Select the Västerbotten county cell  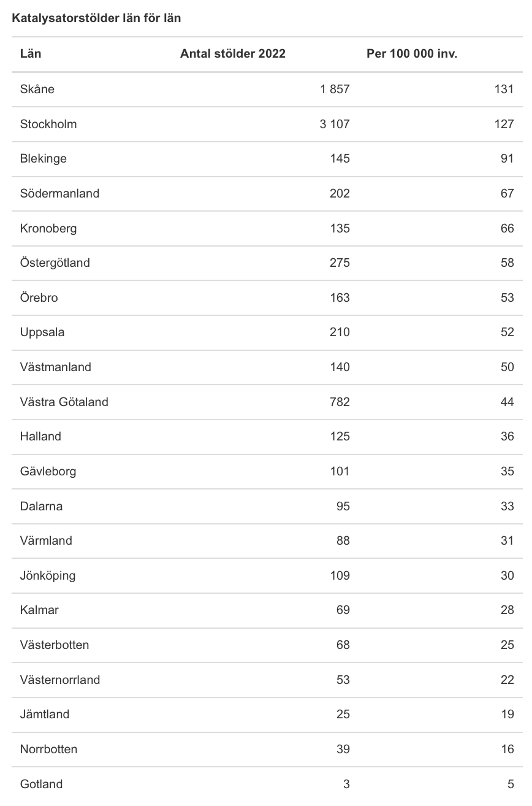click(x=55, y=645)
